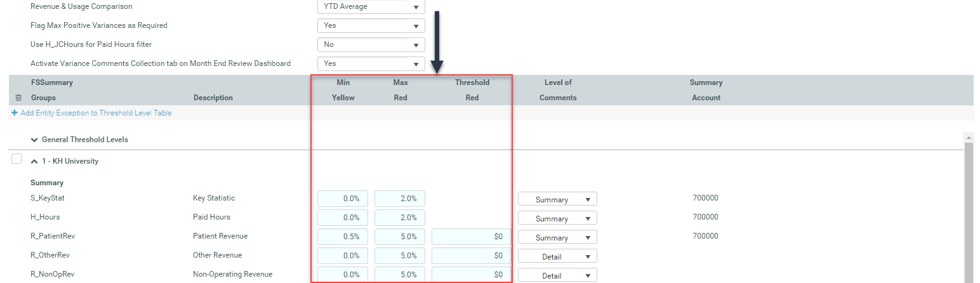Change Level of Comments for S_KeyStat

coord(557,199)
